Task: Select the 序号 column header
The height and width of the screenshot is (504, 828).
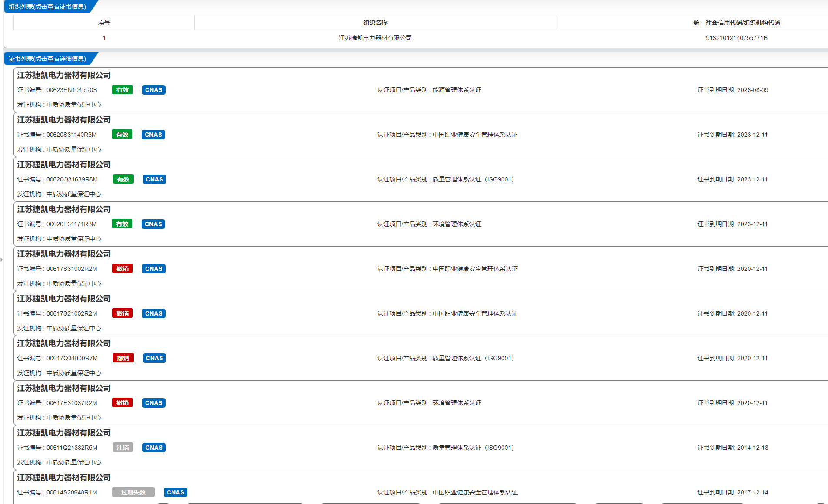Action: pos(104,23)
